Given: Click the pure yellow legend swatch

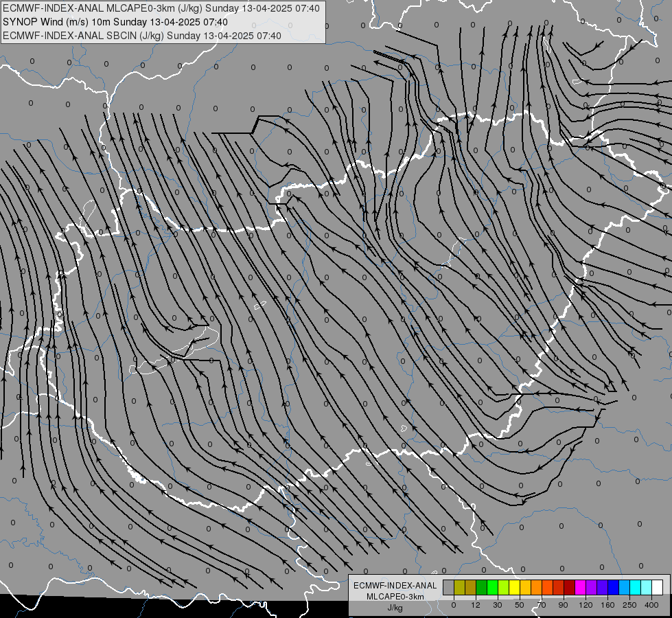Looking at the screenshot, I should [514, 587].
